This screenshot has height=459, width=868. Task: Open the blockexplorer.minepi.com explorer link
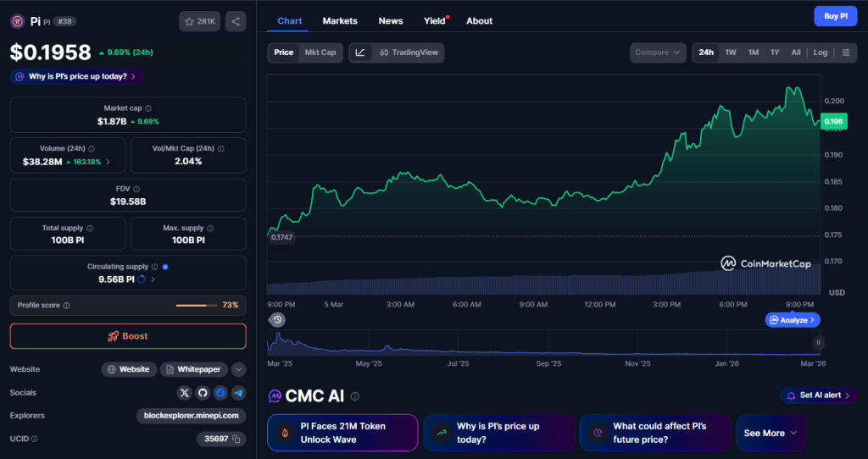pyautogui.click(x=191, y=416)
